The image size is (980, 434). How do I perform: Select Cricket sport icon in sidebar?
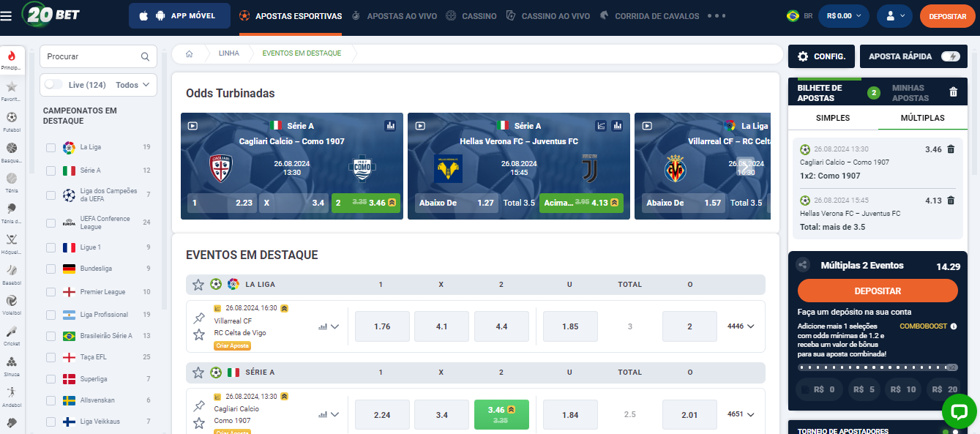pyautogui.click(x=12, y=331)
